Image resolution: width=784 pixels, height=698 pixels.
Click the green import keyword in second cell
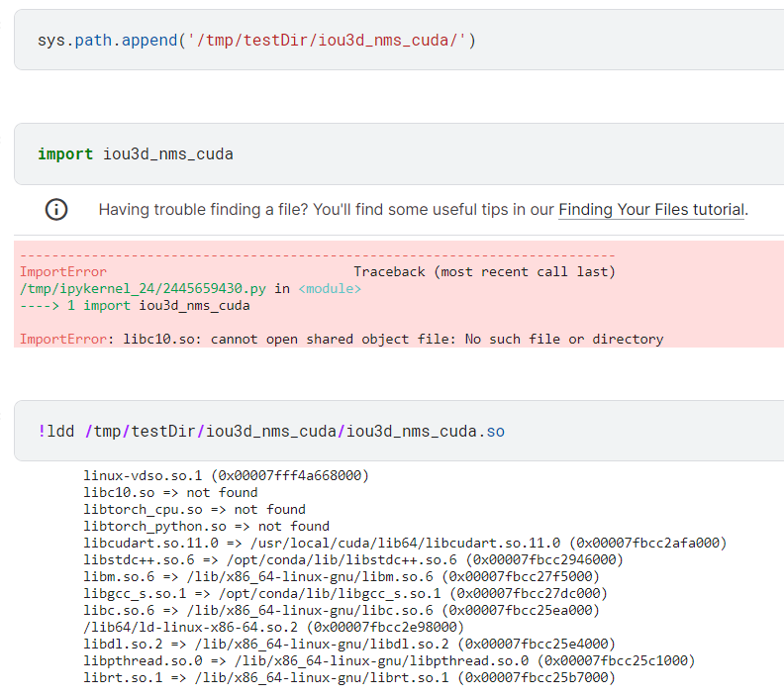[x=65, y=154]
